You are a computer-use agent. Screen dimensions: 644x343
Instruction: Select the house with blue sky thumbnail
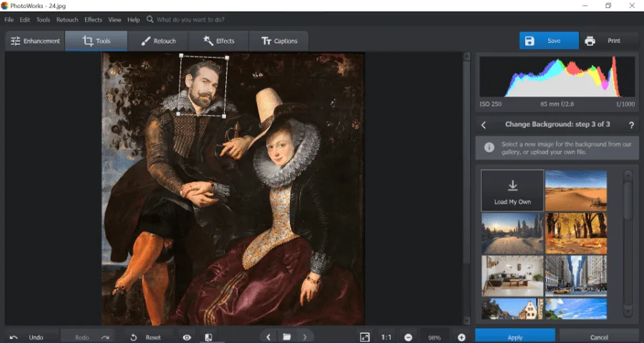point(512,309)
